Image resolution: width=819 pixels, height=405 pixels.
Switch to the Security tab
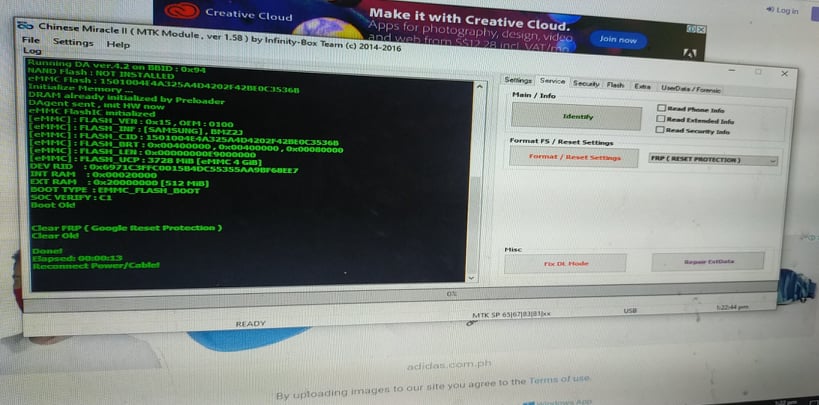click(x=586, y=84)
